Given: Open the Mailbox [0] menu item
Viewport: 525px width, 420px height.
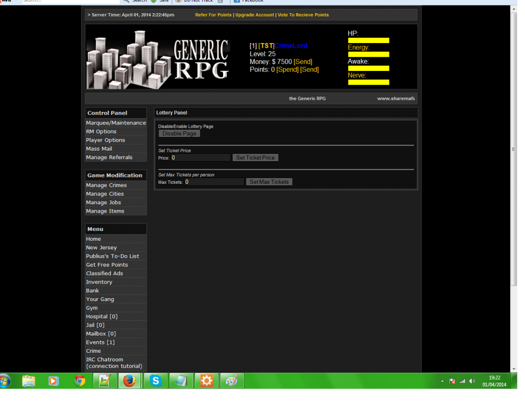Looking at the screenshot, I should pyautogui.click(x=101, y=334).
